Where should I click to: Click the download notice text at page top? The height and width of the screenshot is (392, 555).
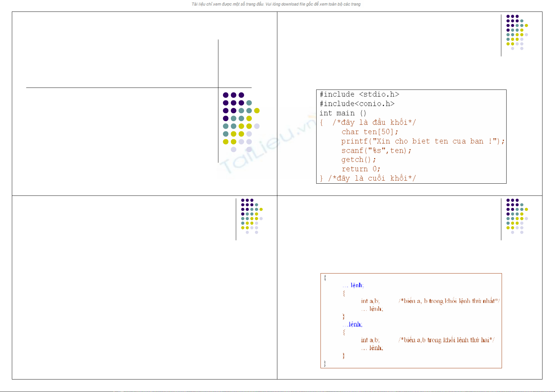click(276, 4)
